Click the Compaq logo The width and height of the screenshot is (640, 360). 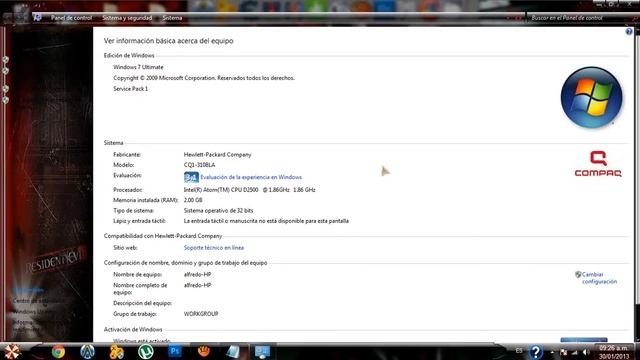click(598, 164)
